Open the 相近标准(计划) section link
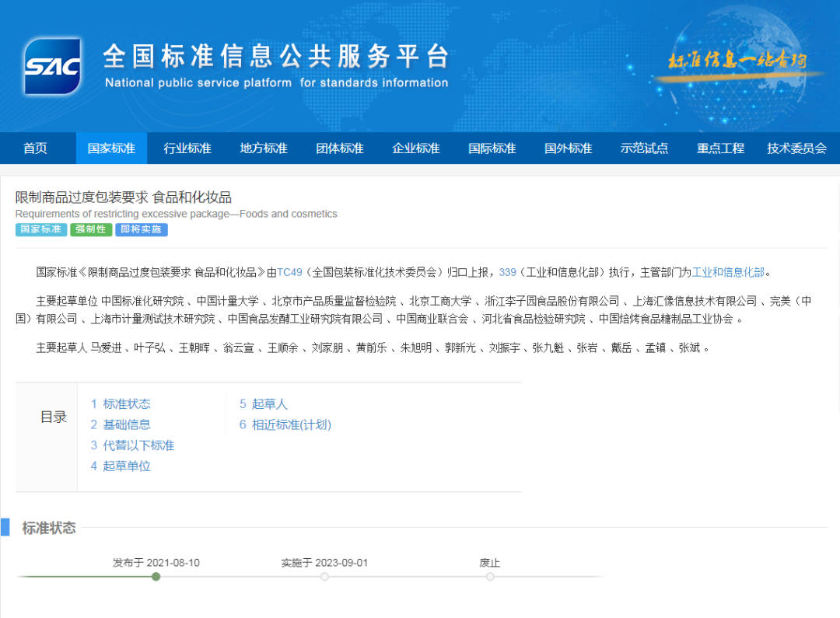The image size is (840, 618). (x=285, y=424)
